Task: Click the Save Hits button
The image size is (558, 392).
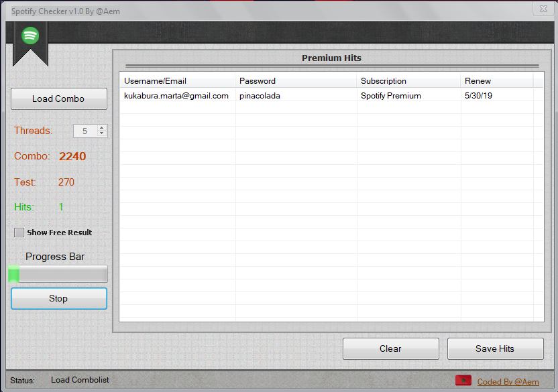Action: click(496, 348)
